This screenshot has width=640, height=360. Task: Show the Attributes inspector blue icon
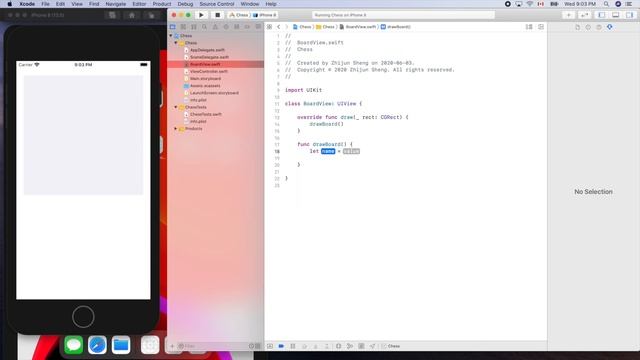pyautogui.click(x=609, y=27)
